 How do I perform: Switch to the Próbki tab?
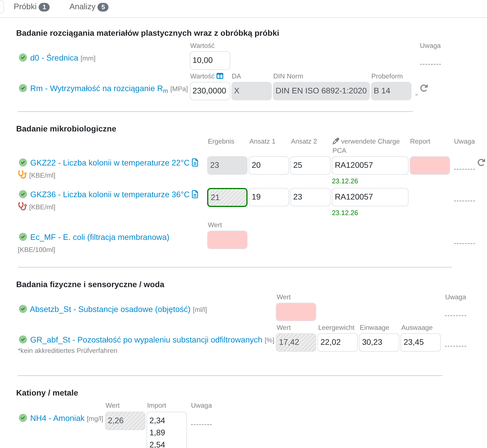31,7
